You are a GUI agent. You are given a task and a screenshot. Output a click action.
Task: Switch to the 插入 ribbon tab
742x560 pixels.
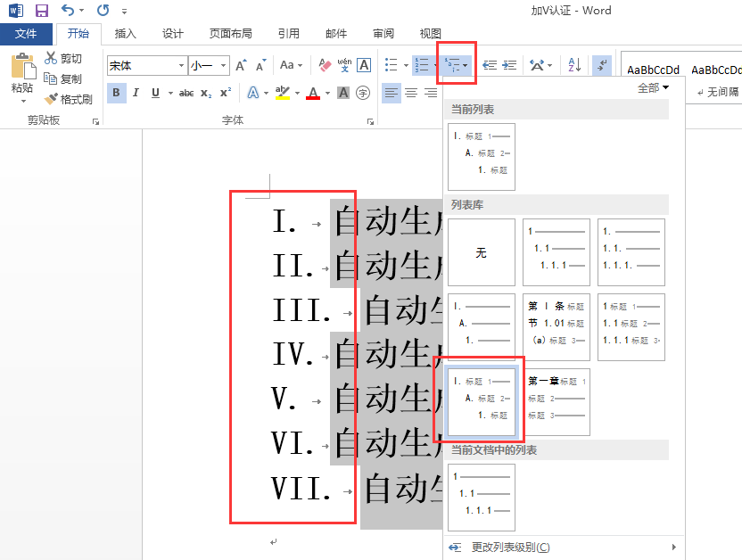126,34
